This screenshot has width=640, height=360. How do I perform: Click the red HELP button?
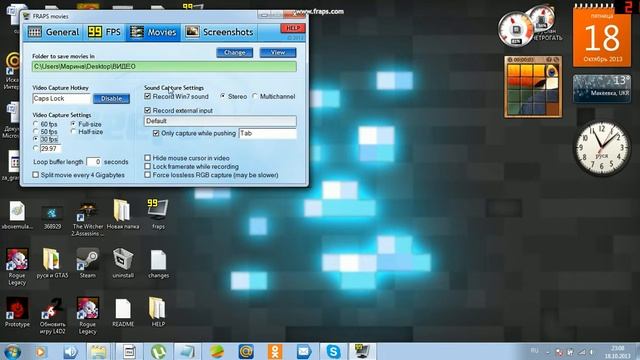tap(293, 28)
